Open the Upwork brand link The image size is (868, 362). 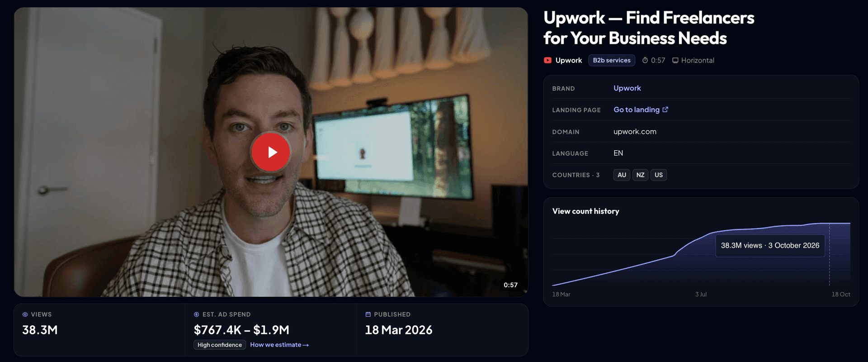tap(627, 88)
